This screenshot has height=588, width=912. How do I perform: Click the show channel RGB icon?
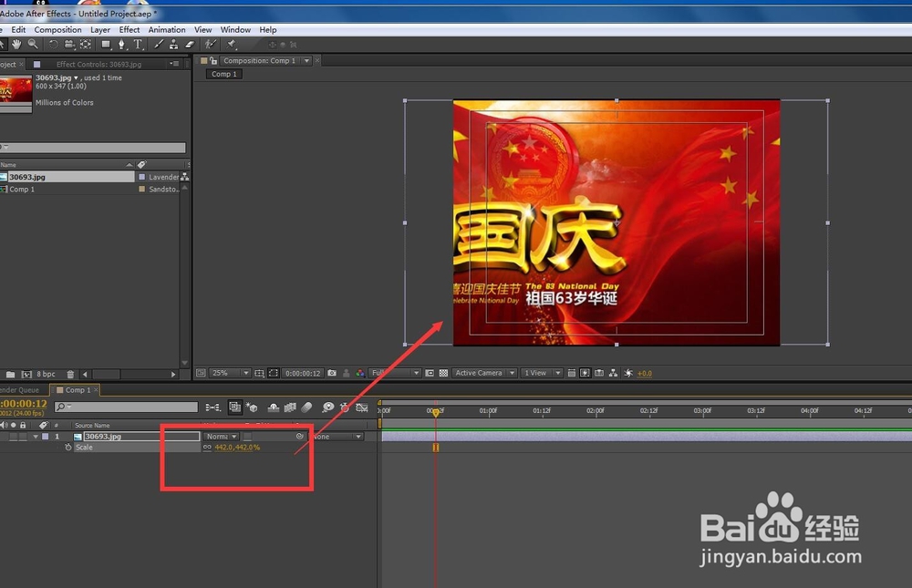pos(360,373)
